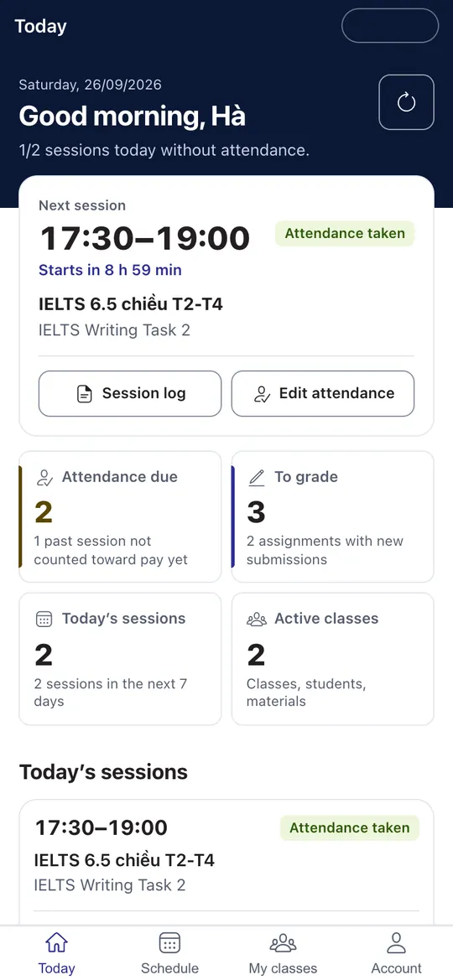Click the people icon beside Active classes
453x980 pixels.
(x=257, y=620)
